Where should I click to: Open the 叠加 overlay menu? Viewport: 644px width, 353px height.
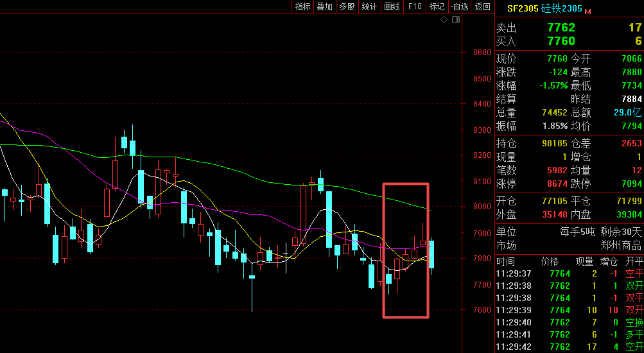tap(325, 6)
